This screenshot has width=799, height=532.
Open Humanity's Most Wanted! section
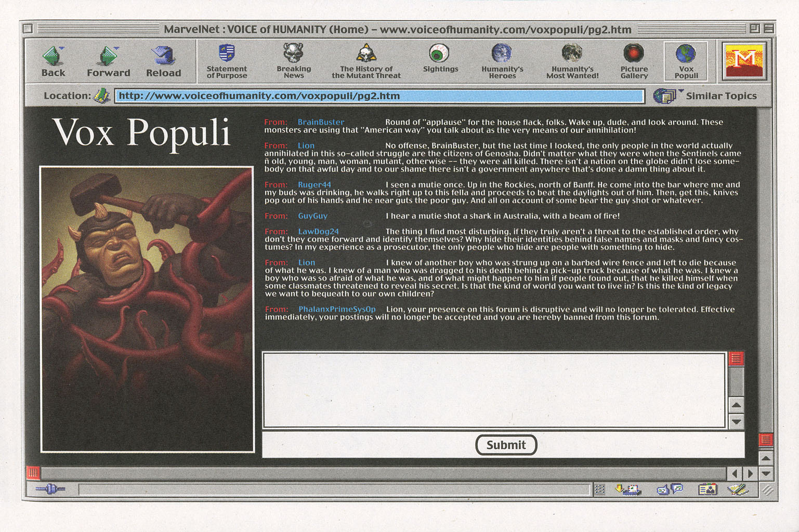[572, 61]
